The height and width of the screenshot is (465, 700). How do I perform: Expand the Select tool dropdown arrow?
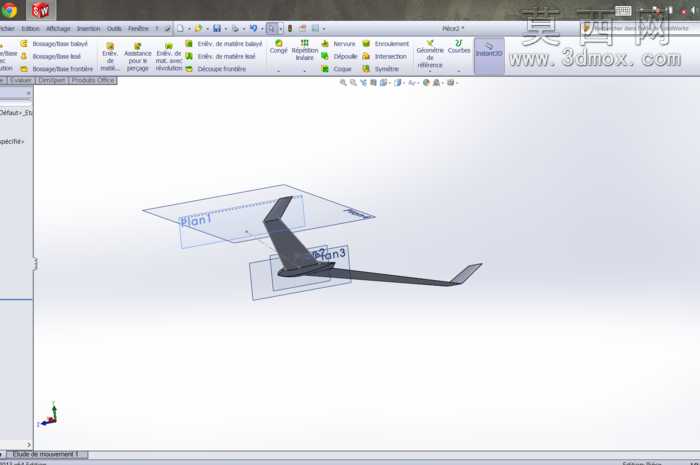tap(281, 29)
